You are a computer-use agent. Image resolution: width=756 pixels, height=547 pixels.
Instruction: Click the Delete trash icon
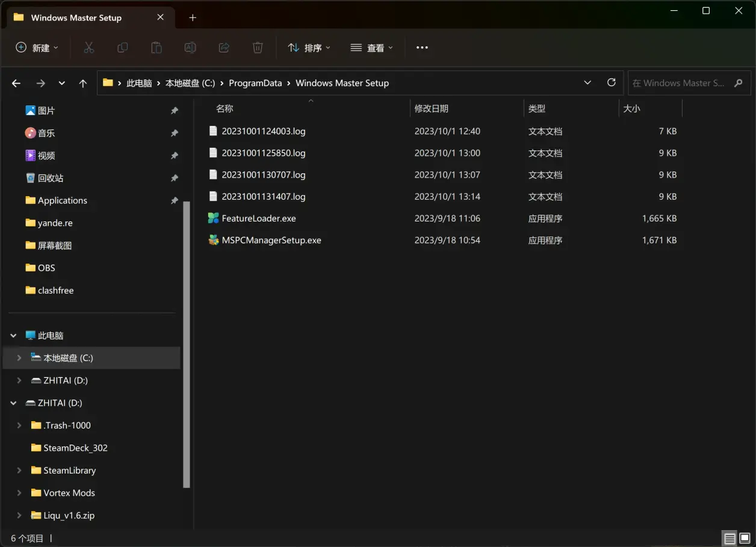(258, 48)
